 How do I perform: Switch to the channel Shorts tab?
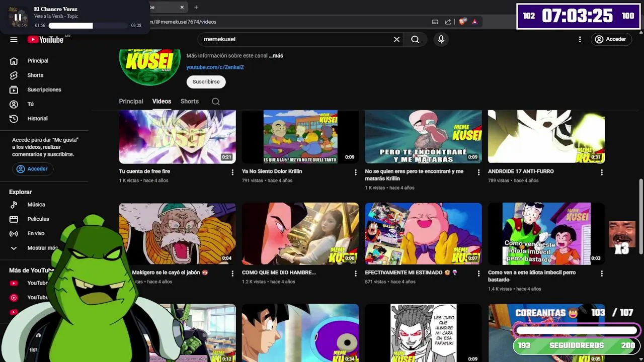pos(190,102)
